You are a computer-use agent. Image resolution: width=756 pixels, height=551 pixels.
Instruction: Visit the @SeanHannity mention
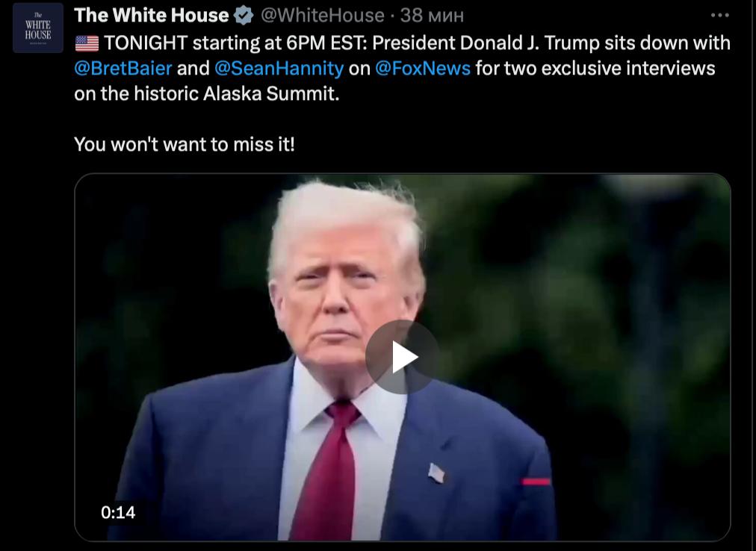click(279, 69)
